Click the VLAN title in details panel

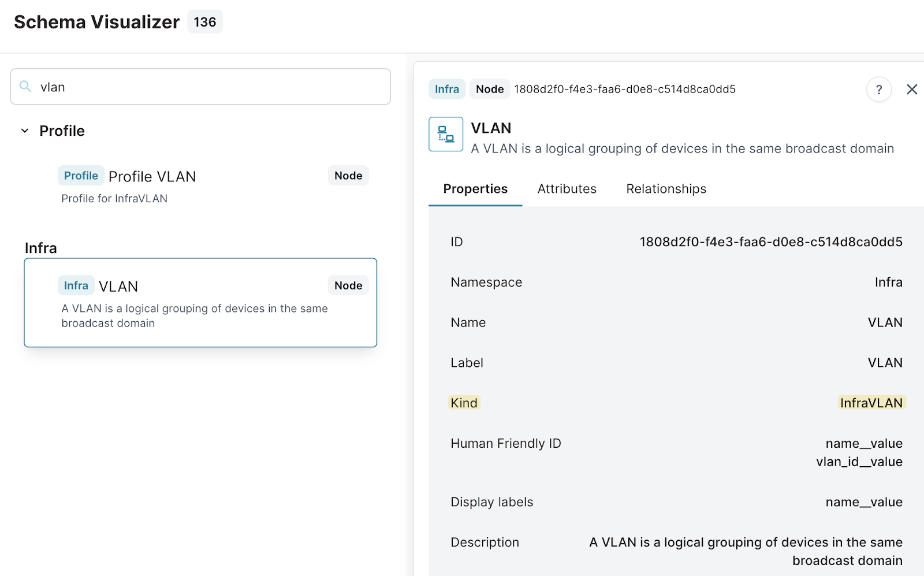click(x=491, y=128)
